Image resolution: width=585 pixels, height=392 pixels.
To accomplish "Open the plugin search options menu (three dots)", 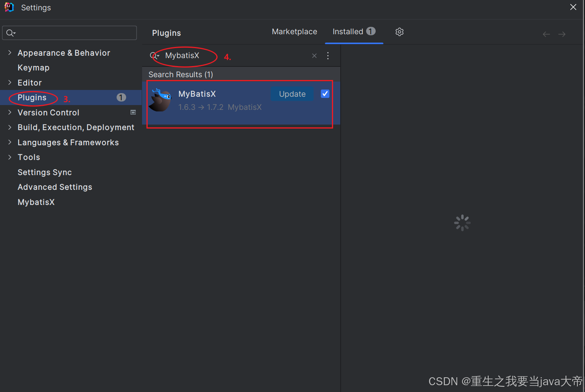I will (x=328, y=56).
